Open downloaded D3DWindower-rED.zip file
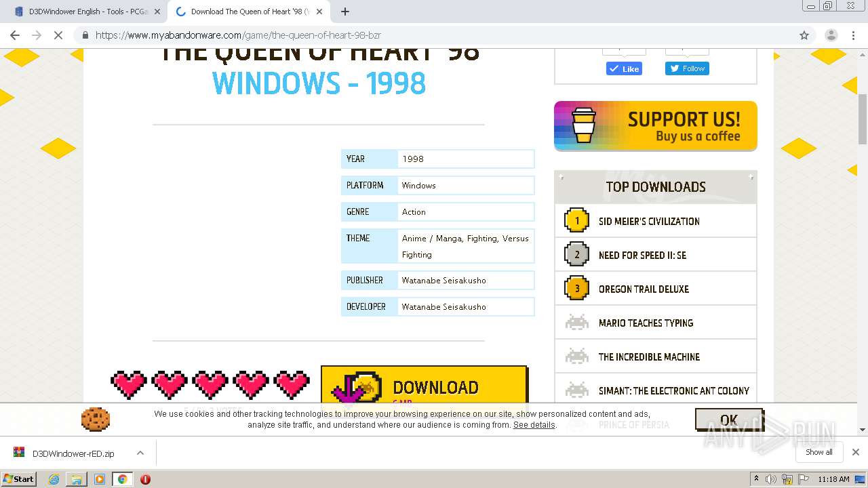Image resolution: width=868 pixels, height=488 pixels. [x=73, y=453]
